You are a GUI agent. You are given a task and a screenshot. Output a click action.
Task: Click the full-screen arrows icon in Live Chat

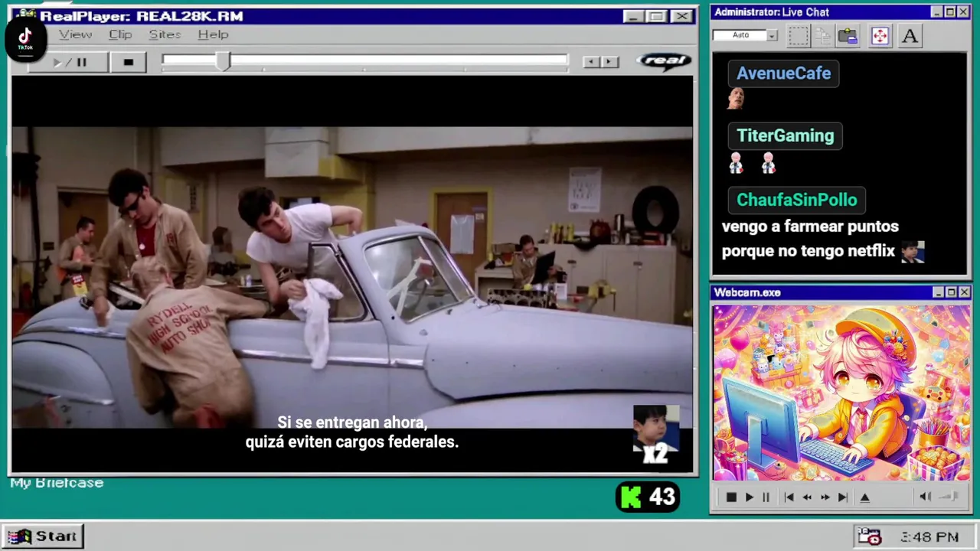point(880,36)
